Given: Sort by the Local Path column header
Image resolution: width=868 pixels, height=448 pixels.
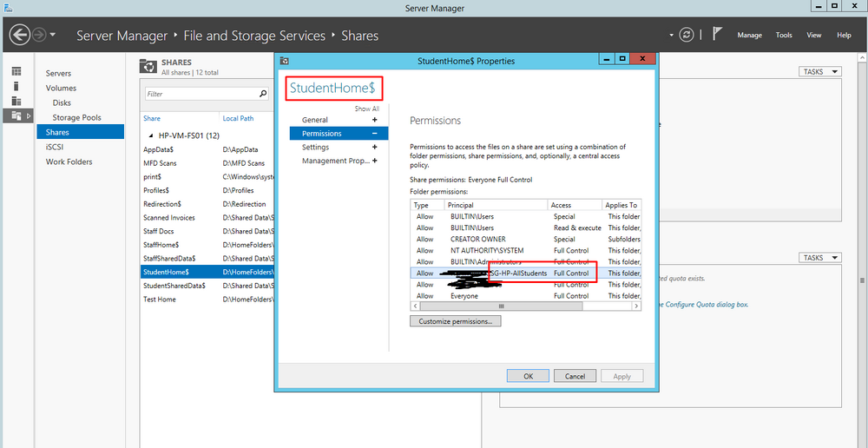Looking at the screenshot, I should click(238, 118).
